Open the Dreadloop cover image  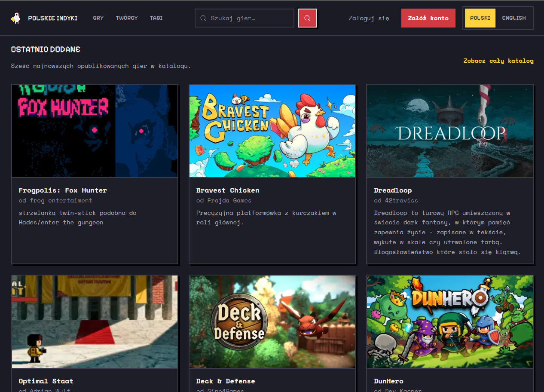450,131
